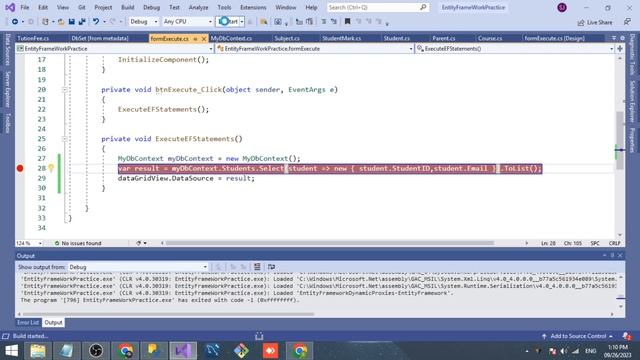Click the Live Share icon
Viewport: 640px width, 360px height.
click(580, 22)
